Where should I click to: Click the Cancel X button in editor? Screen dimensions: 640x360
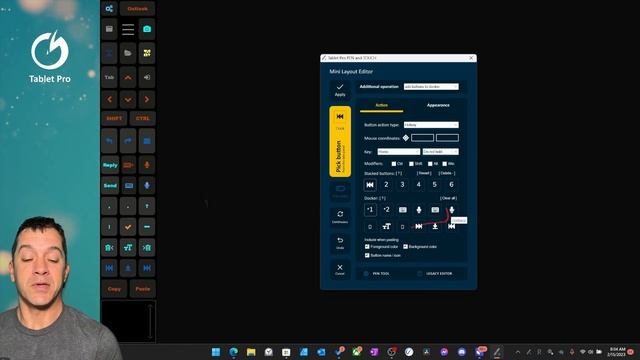tap(340, 269)
